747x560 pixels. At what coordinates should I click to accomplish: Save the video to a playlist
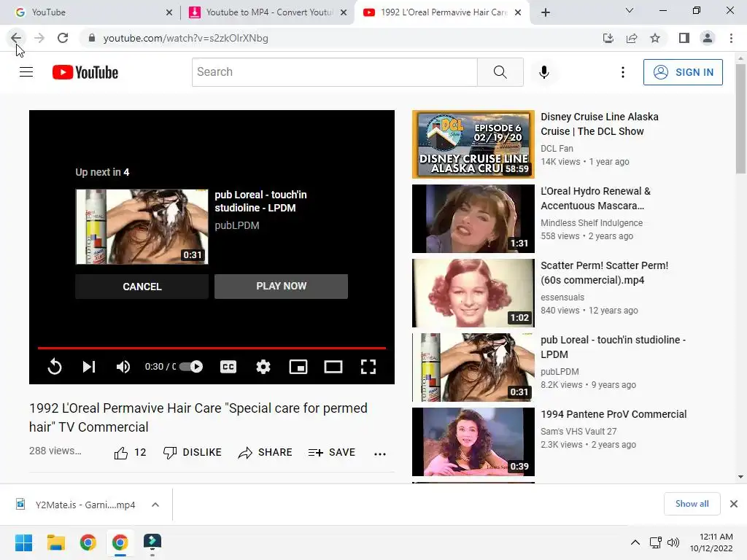(x=332, y=452)
